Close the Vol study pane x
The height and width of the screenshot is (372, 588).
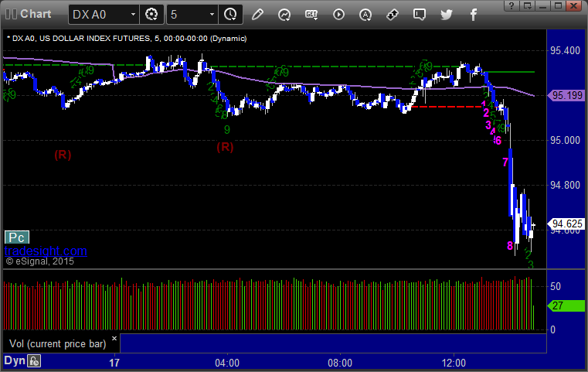tap(114, 339)
